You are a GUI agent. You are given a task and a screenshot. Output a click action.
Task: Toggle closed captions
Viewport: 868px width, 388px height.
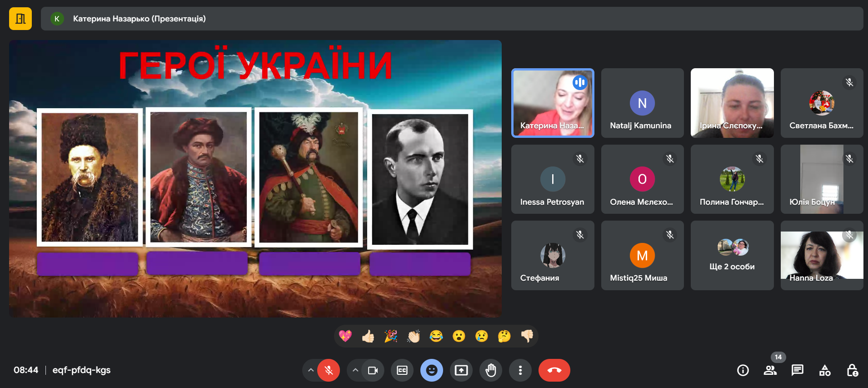pyautogui.click(x=402, y=370)
